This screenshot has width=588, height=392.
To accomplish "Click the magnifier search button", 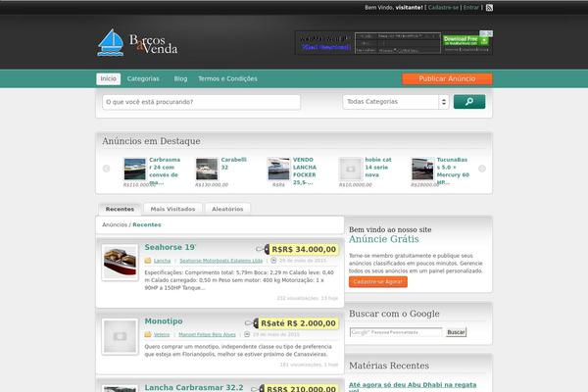I will click(469, 102).
